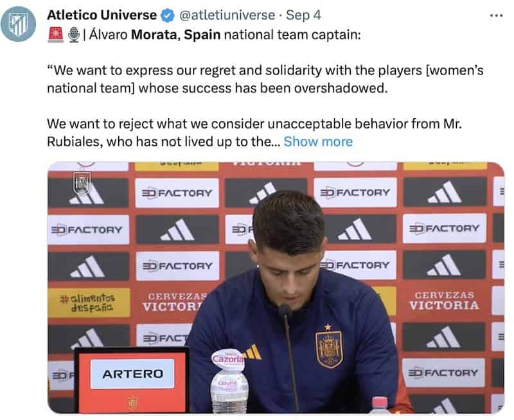Click the blue verified badge
The height and width of the screenshot is (420, 514).
168,15
